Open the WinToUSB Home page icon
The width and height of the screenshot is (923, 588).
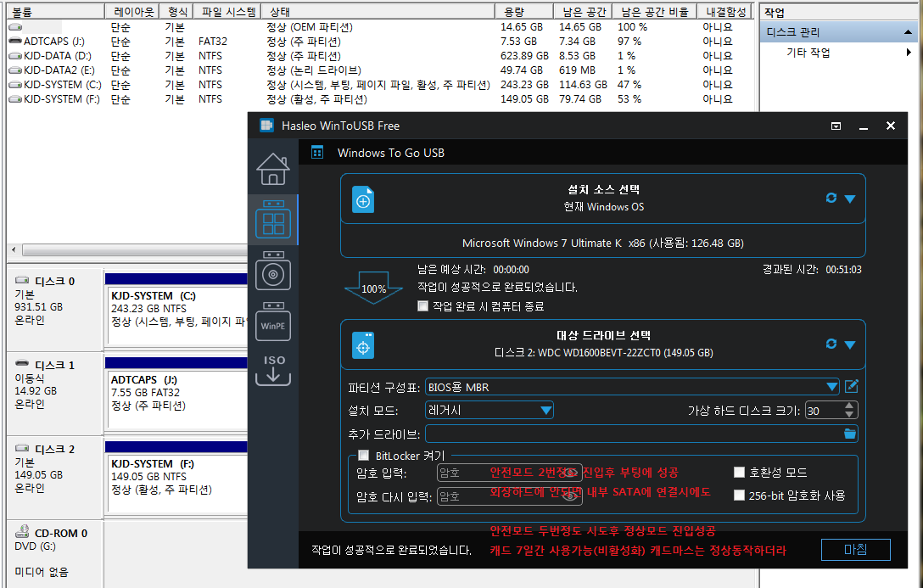coord(273,169)
